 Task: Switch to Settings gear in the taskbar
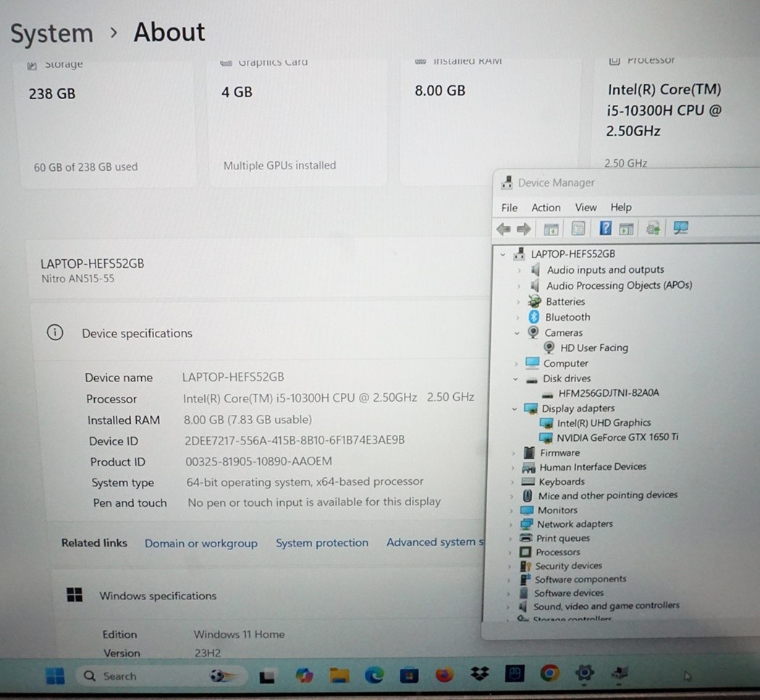point(584,672)
